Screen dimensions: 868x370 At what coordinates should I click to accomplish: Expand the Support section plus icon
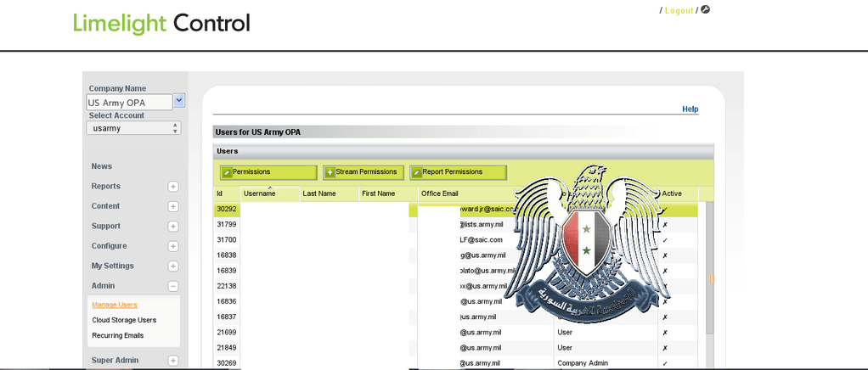point(173,227)
